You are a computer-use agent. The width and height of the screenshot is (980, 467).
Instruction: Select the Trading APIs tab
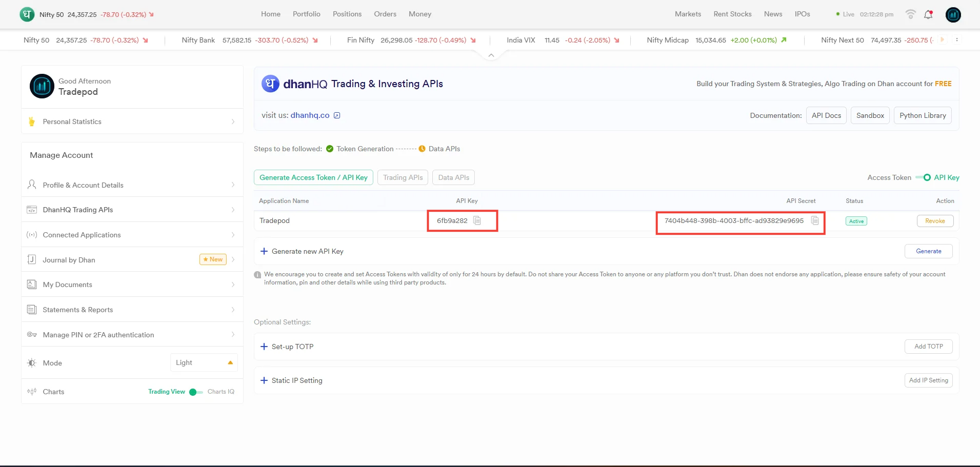tap(403, 177)
